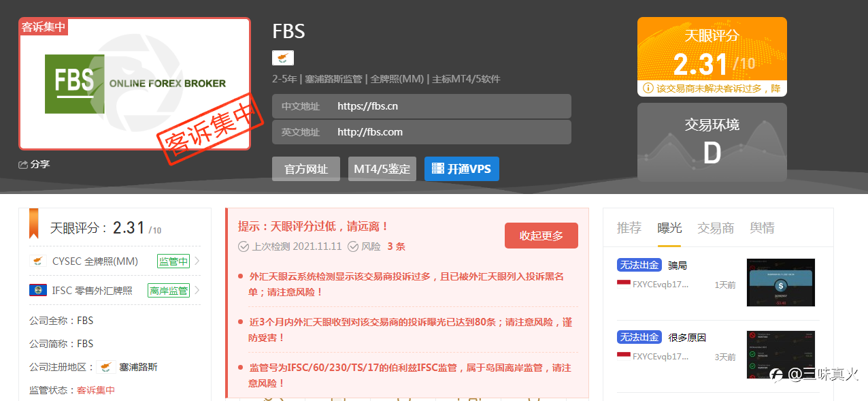Open the 骗局 exposure screenshot thumbnail
868x401 pixels.
point(781,282)
